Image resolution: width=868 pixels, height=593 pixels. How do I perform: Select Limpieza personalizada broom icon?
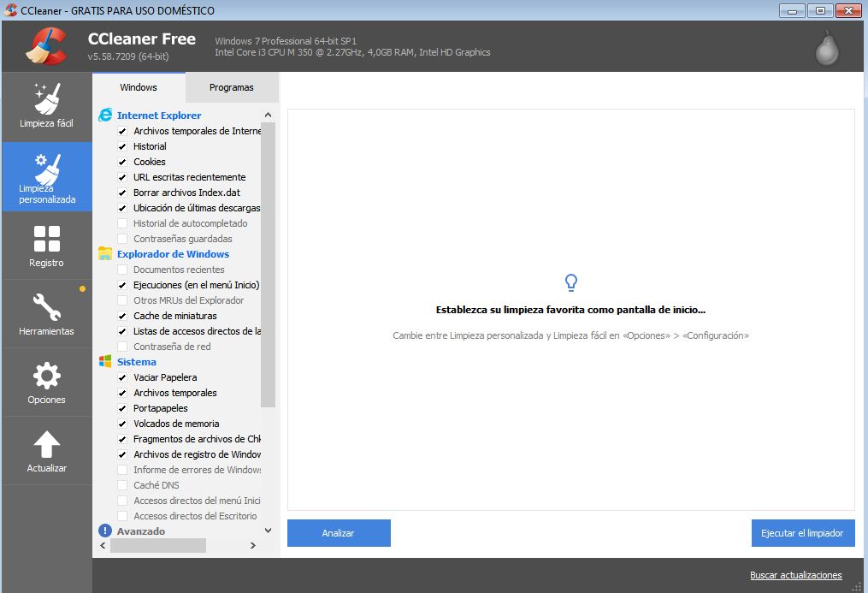(47, 169)
